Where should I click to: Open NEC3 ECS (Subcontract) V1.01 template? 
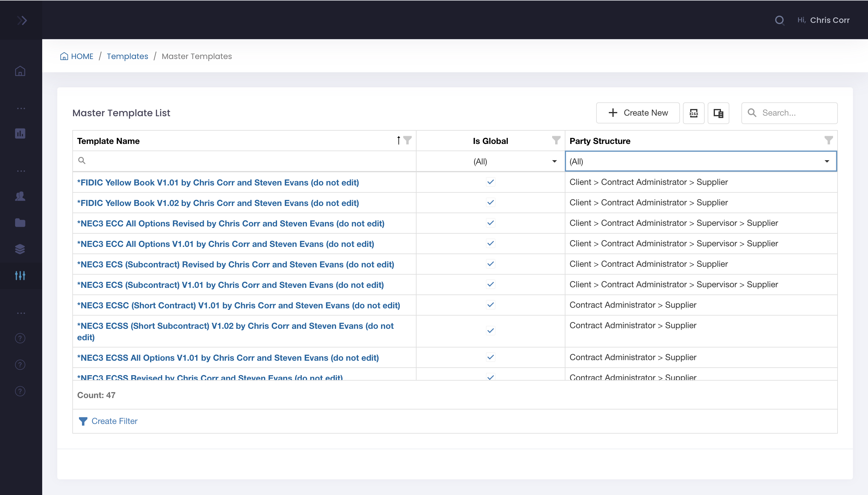[230, 285]
